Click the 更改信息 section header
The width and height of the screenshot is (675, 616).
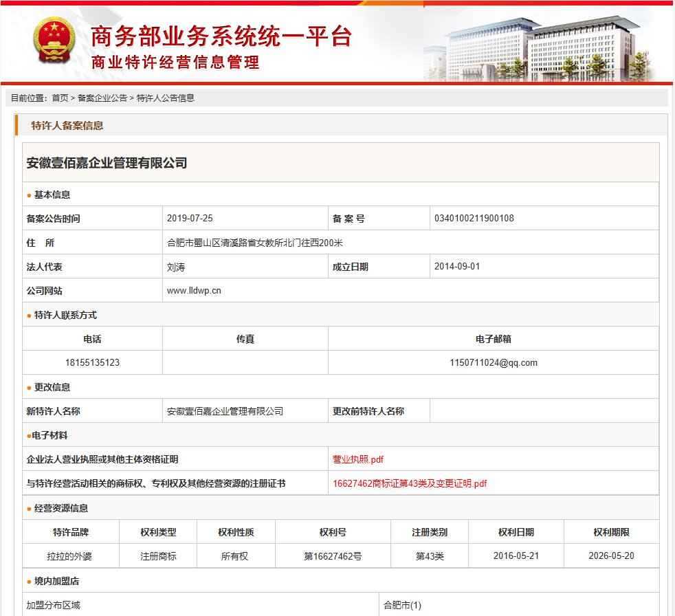(52, 387)
